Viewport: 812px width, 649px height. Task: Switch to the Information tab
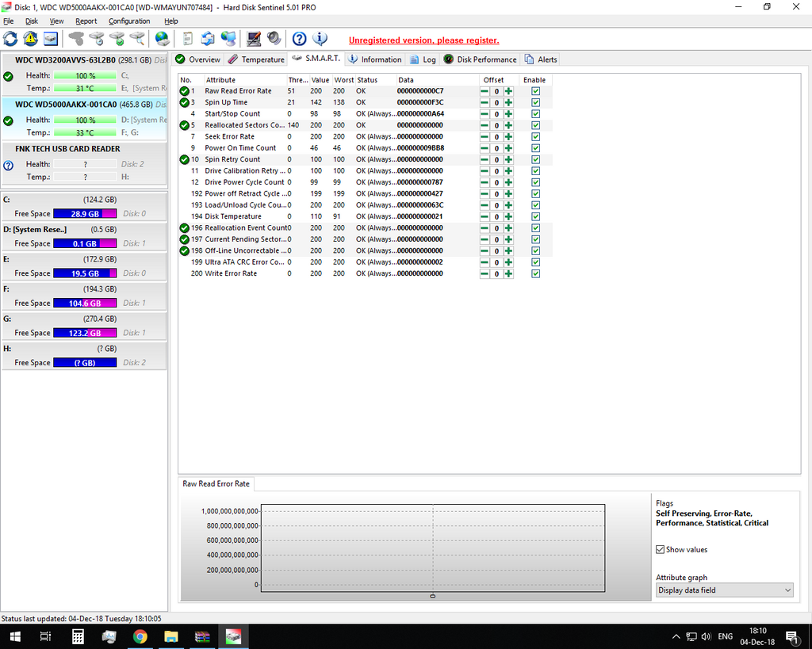(375, 59)
